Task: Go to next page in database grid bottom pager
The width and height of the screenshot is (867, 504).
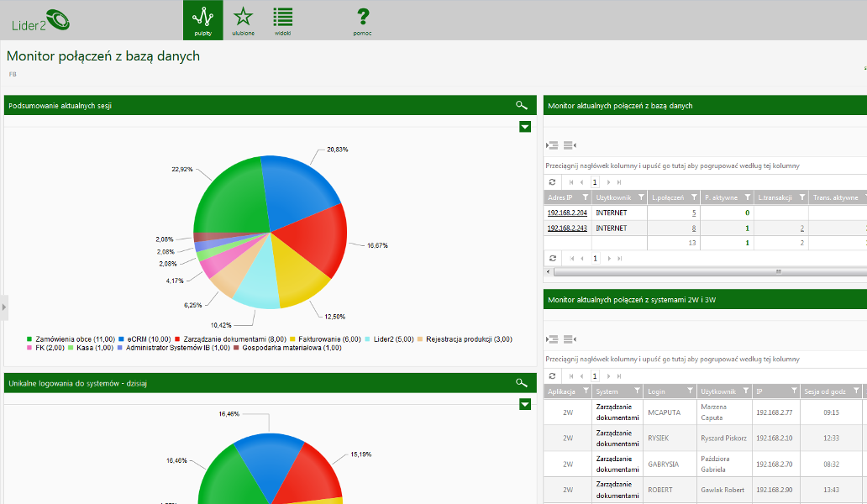Action: click(x=608, y=258)
